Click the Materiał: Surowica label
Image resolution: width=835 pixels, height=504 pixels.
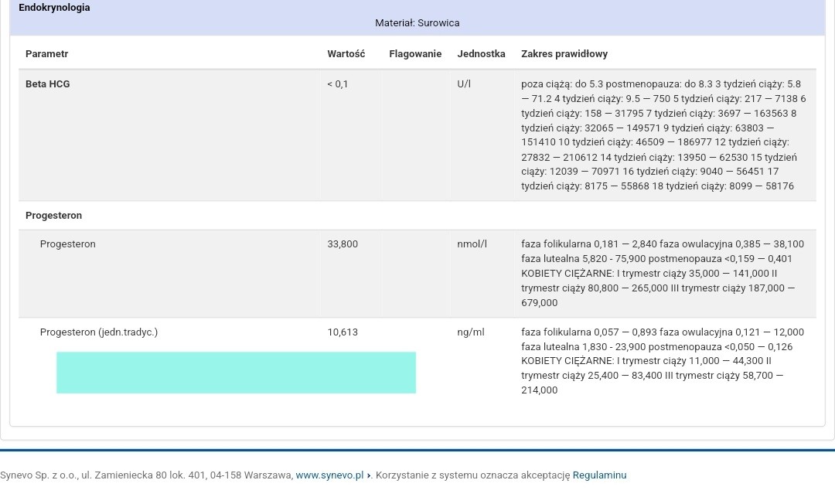(417, 23)
